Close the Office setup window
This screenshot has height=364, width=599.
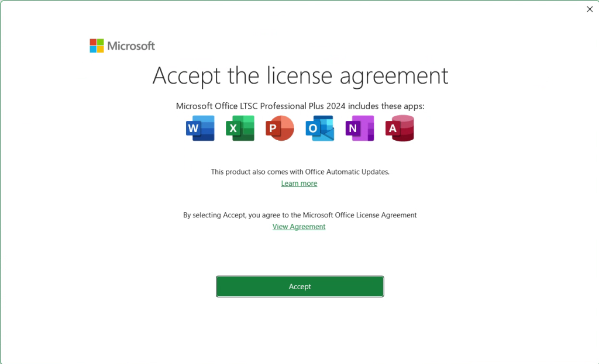590,9
